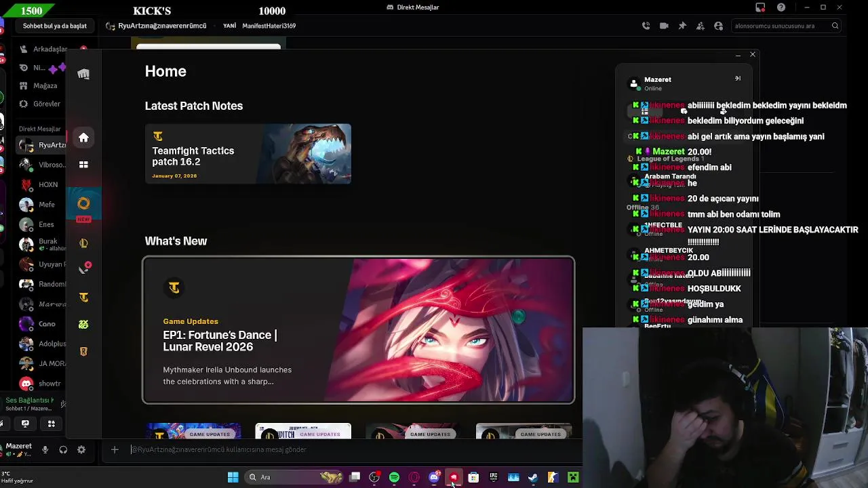The image size is (868, 488).
Task: Click 'Sohbet bul ya da başlat' search
Action: click(x=55, y=26)
